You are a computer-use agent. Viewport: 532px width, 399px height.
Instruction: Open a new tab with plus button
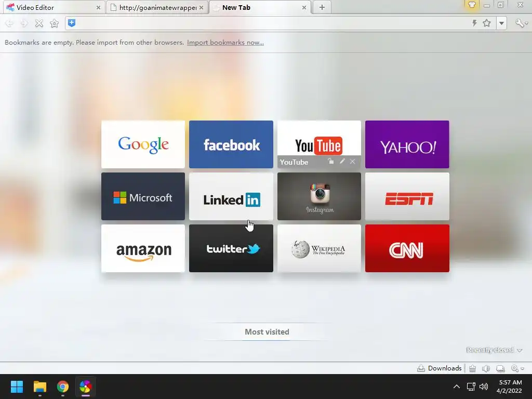[322, 7]
